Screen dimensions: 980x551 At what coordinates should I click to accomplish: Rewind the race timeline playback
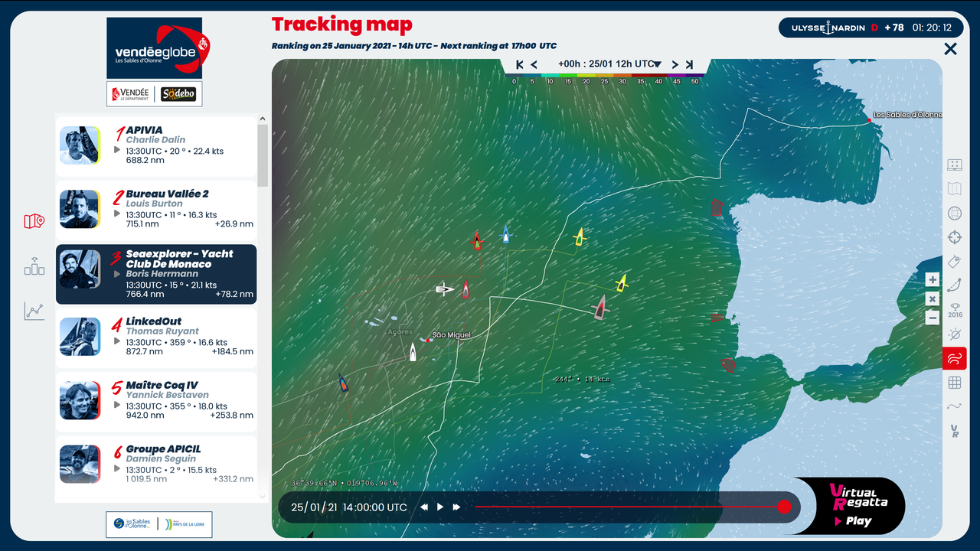[423, 507]
